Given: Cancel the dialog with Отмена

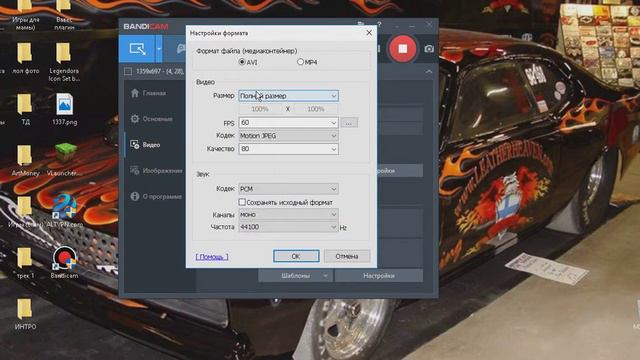Looking at the screenshot, I should (347, 256).
